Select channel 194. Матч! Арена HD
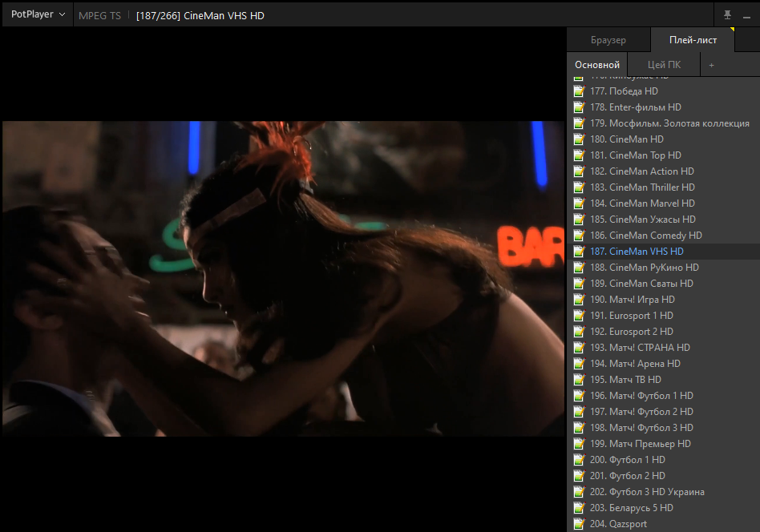The width and height of the screenshot is (760, 532). [x=663, y=364]
